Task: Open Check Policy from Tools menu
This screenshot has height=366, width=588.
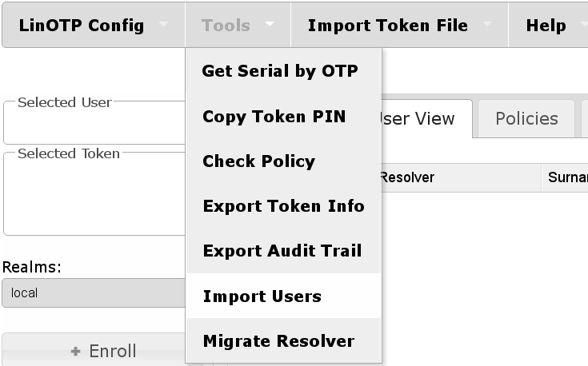Action: [258, 161]
